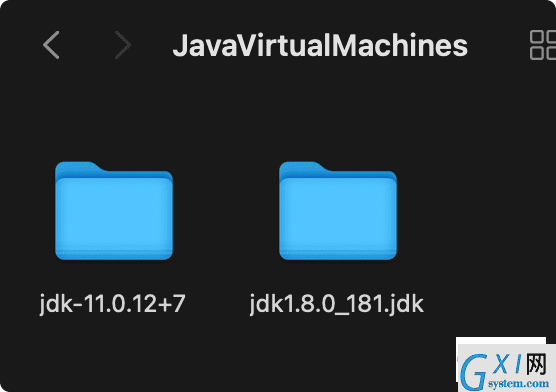The height and width of the screenshot is (392, 556).
Task: Select the jdk-11.0.12+7 folder icon
Action: 114,211
